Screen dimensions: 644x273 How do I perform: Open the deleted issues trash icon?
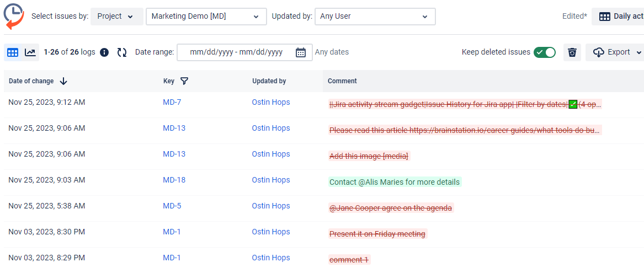572,52
